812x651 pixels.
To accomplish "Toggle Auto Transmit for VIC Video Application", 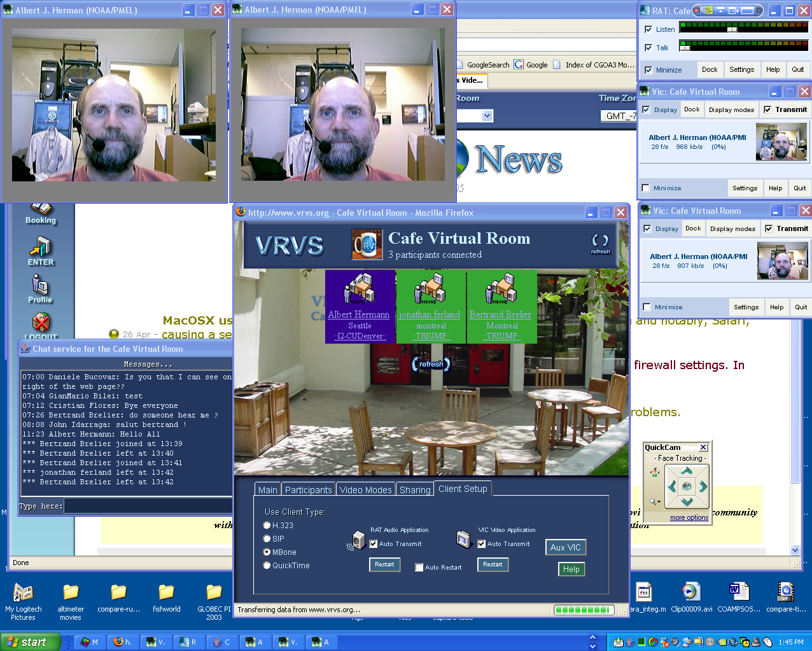I will click(482, 544).
